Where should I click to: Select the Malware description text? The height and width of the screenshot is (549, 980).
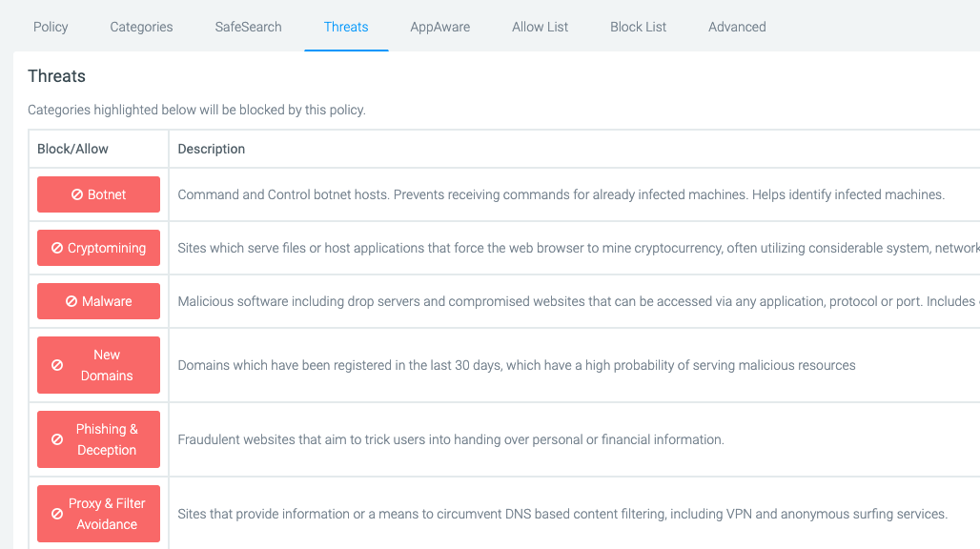point(579,302)
